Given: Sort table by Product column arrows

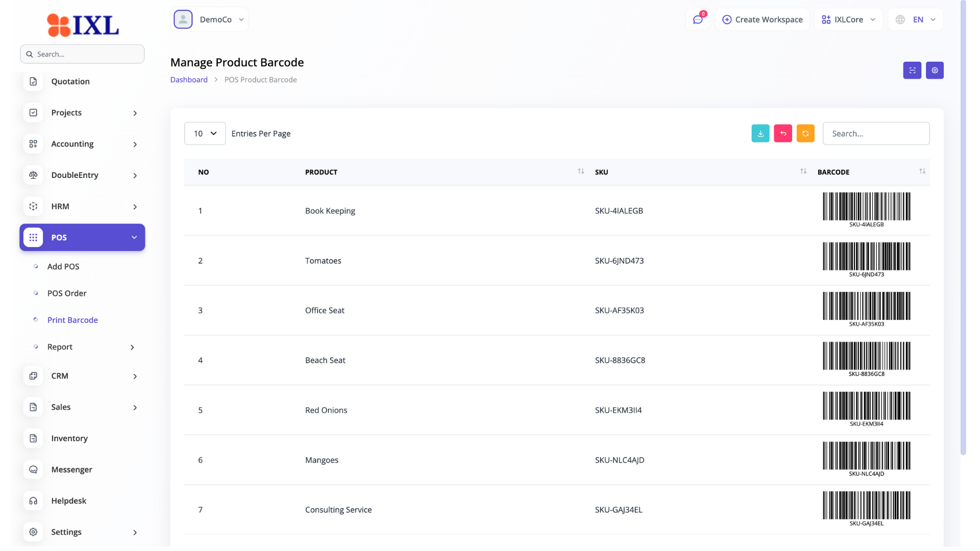Looking at the screenshot, I should [x=581, y=171].
